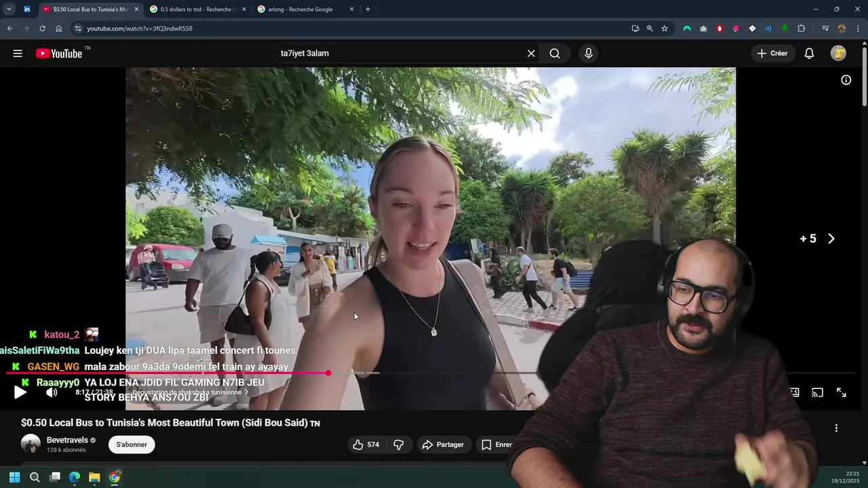Clear the search text with the X
The image size is (868, 488).
531,54
